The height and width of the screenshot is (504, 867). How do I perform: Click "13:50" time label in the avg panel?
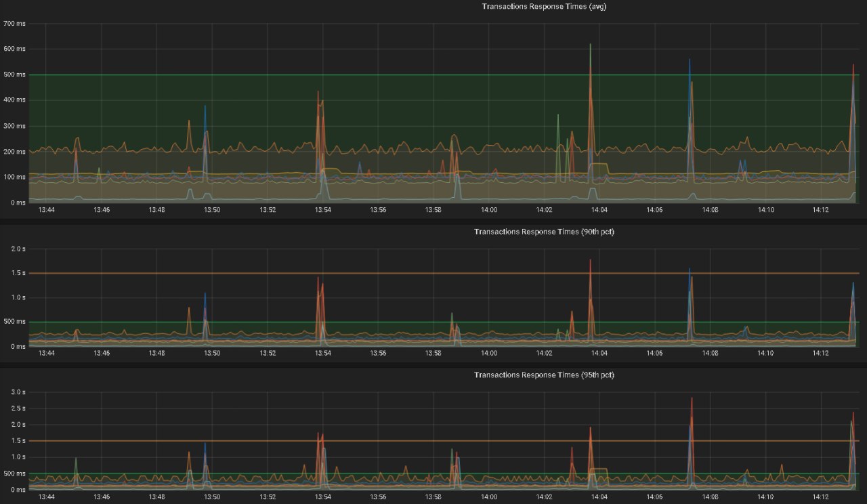tap(212, 210)
